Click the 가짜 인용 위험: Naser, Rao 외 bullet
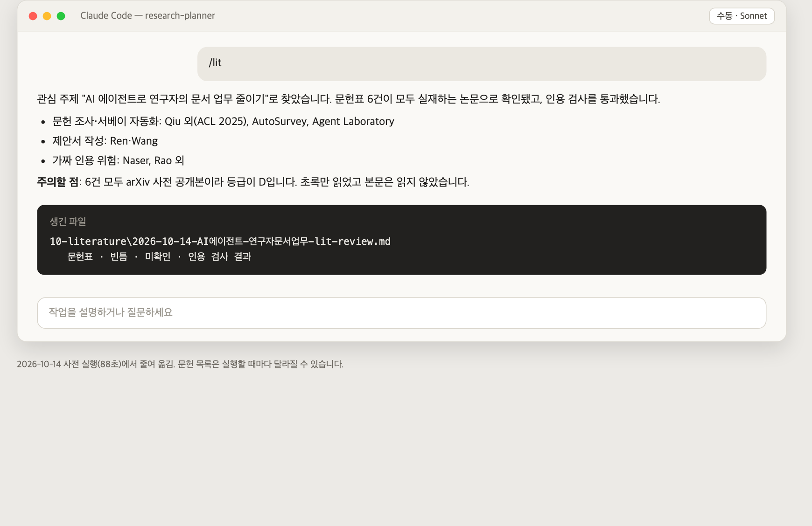812x526 pixels. (x=119, y=160)
